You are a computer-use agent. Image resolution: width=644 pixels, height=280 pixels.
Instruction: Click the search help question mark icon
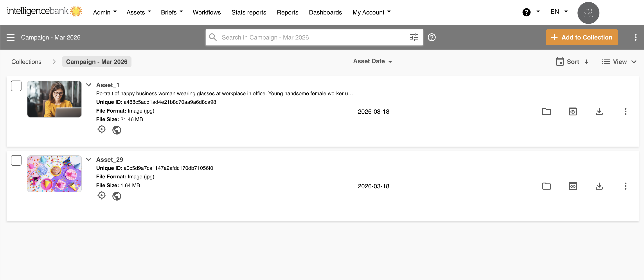[x=432, y=38]
